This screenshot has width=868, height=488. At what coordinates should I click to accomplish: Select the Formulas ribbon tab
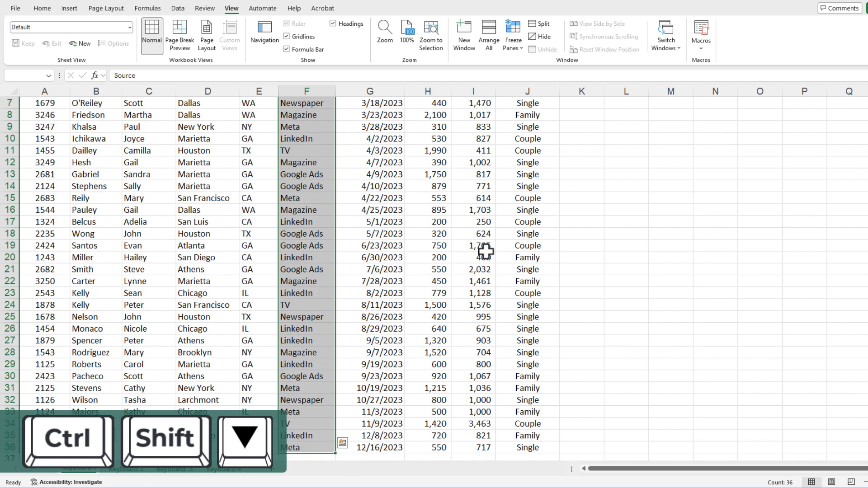click(x=147, y=8)
